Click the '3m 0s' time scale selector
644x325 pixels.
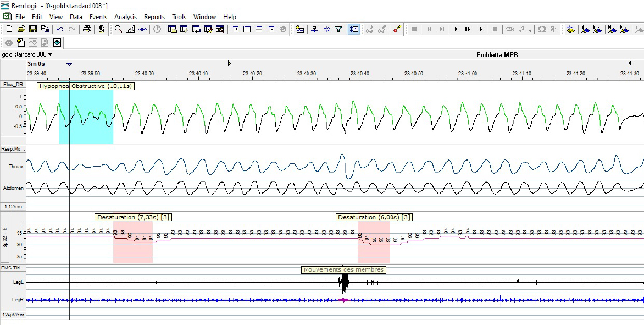pyautogui.click(x=36, y=64)
